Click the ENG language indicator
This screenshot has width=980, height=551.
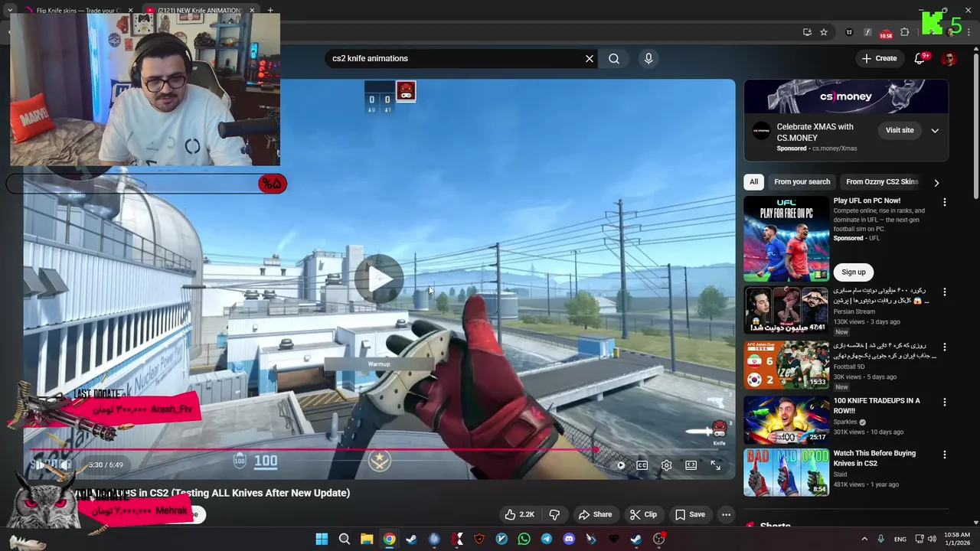[x=900, y=539]
